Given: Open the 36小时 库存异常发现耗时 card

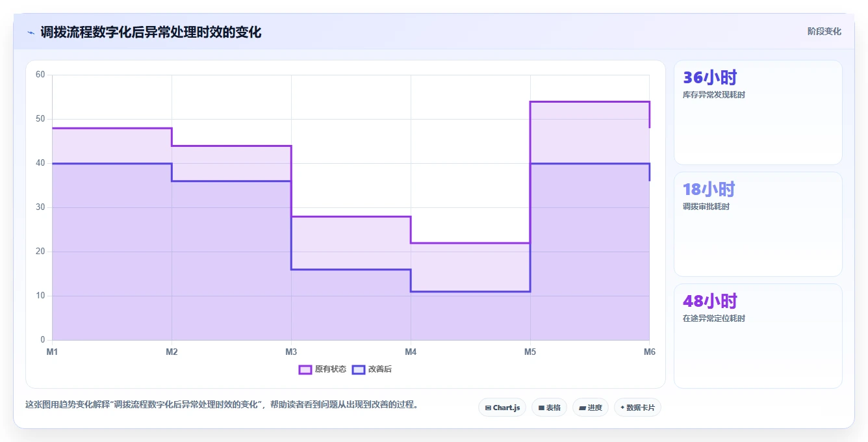Looking at the screenshot, I should click(x=758, y=112).
